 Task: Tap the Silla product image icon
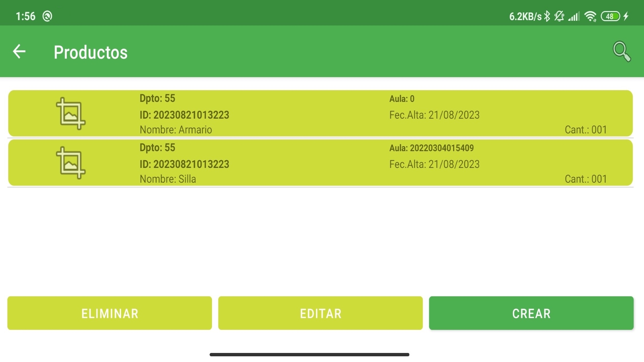point(71,163)
